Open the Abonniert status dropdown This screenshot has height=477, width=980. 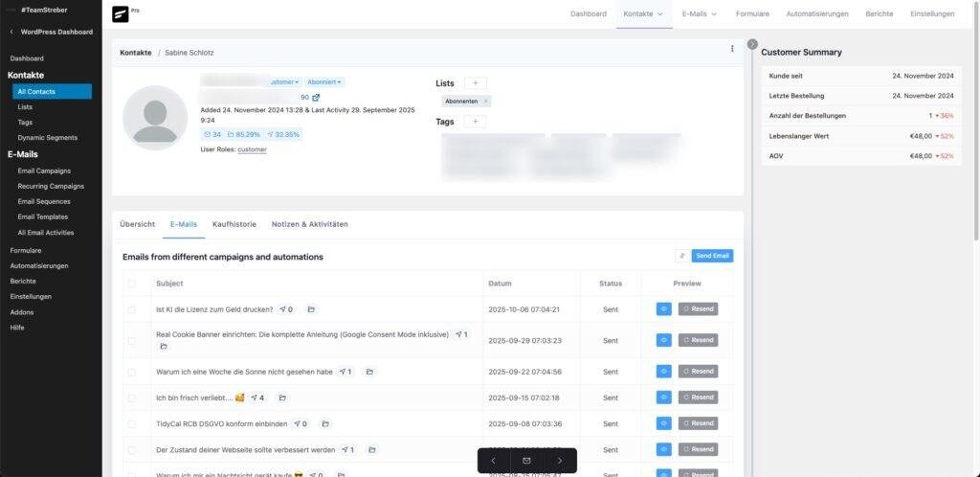click(324, 82)
